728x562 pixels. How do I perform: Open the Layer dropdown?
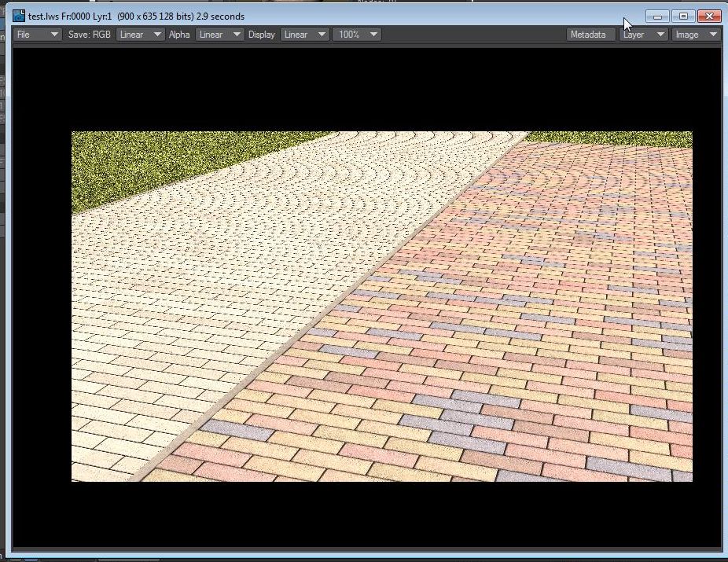pos(643,35)
